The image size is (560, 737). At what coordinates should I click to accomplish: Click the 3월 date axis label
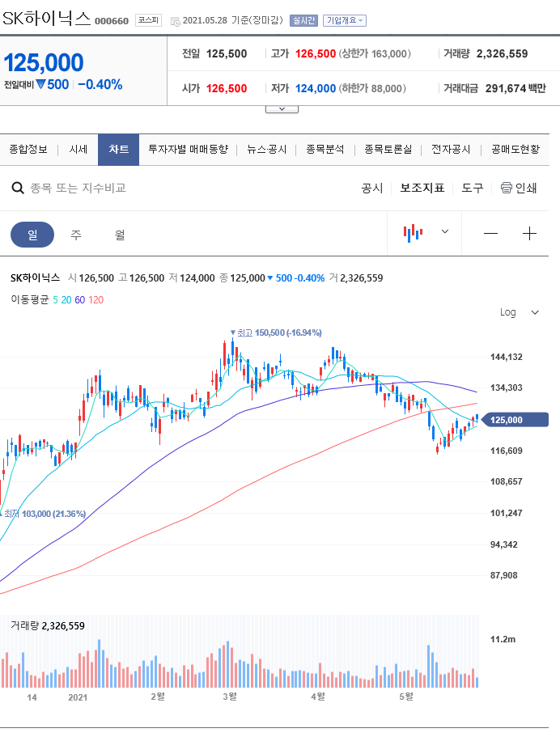click(230, 696)
